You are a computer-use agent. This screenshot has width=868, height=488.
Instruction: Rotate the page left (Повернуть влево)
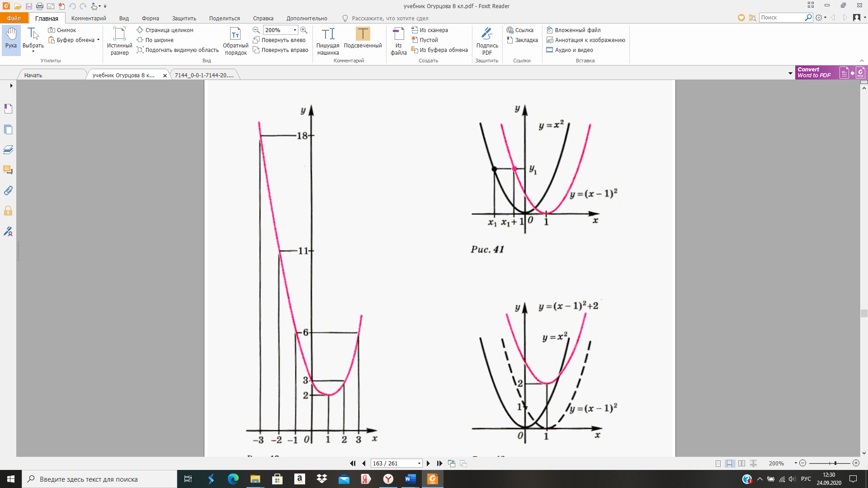[x=279, y=40]
